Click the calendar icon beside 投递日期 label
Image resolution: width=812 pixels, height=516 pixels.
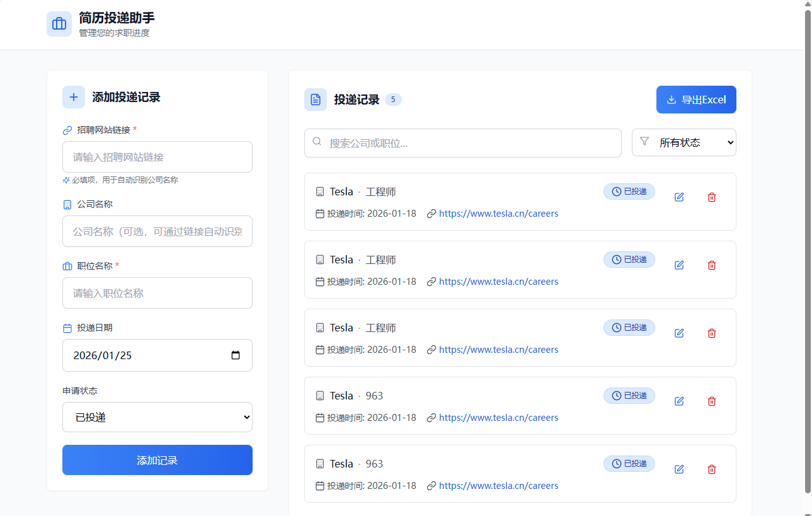67,328
